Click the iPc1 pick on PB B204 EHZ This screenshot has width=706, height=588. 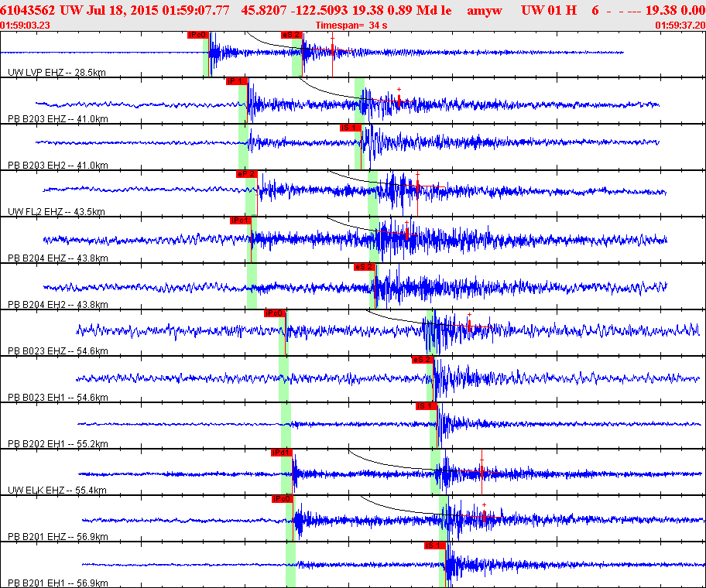click(240, 220)
